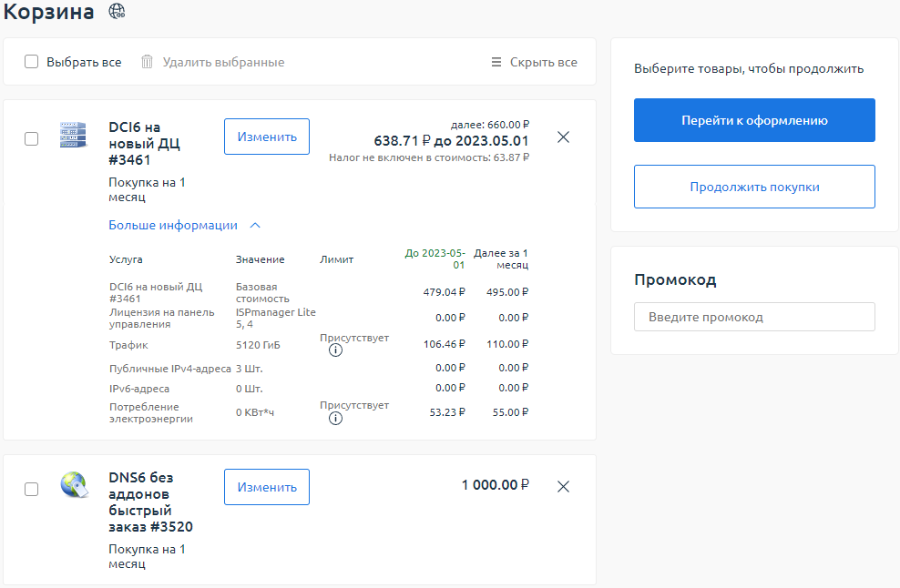This screenshot has height=588, width=900.
Task: Click the 55.00 ₽ cell
Action: pyautogui.click(x=510, y=412)
